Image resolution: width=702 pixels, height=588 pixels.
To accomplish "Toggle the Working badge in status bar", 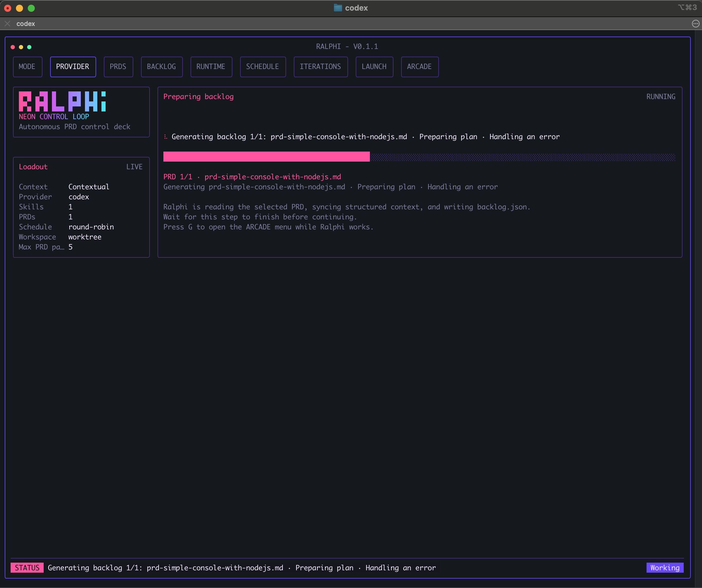I will click(x=665, y=568).
